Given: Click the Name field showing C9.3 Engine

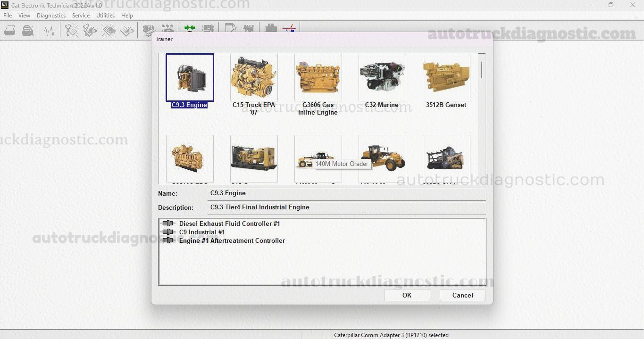Looking at the screenshot, I should pos(347,193).
